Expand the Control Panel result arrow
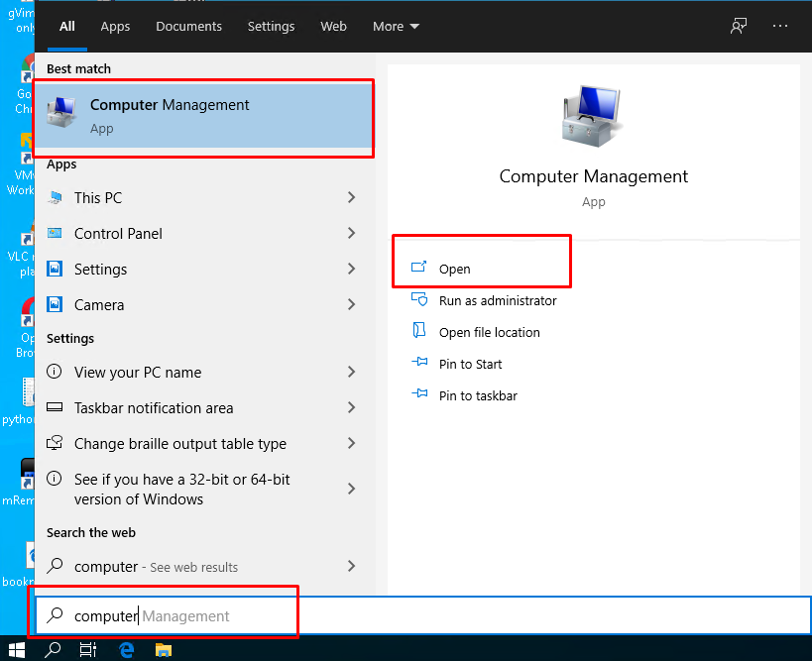This screenshot has width=812, height=661. [x=352, y=233]
